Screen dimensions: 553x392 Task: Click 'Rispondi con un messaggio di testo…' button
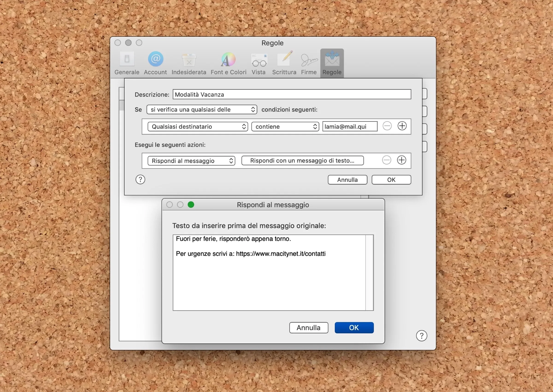pos(303,161)
